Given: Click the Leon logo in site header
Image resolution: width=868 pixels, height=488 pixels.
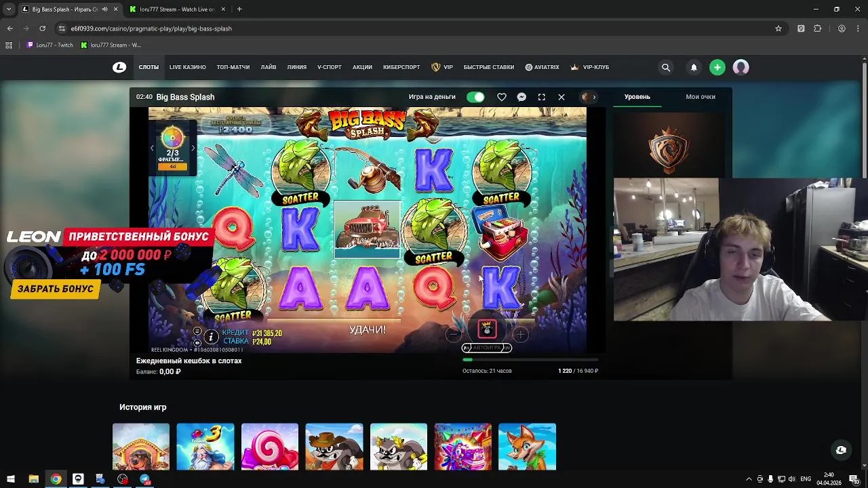Looking at the screenshot, I should click(x=119, y=67).
